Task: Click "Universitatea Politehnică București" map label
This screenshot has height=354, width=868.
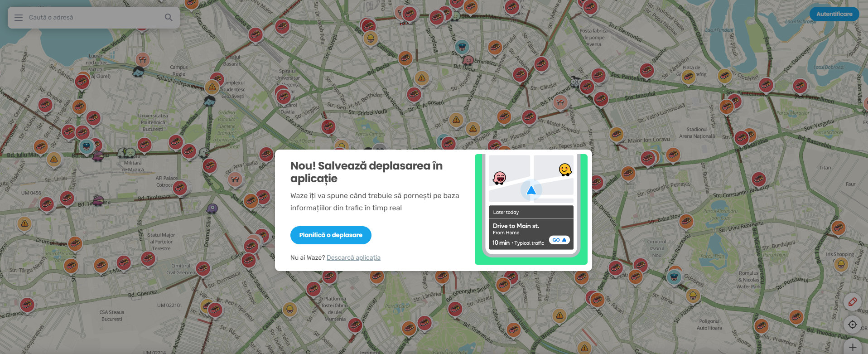Action: point(153,122)
